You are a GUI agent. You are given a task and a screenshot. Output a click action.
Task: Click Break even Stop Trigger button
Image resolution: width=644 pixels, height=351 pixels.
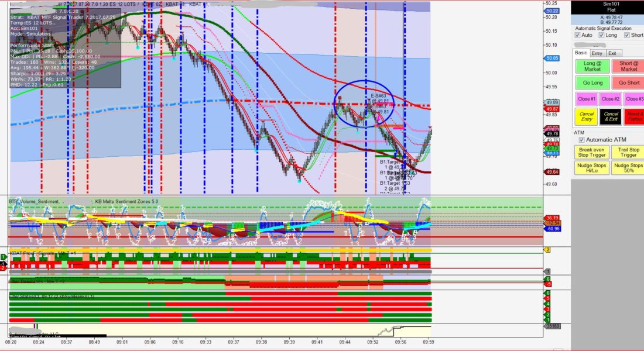point(592,152)
